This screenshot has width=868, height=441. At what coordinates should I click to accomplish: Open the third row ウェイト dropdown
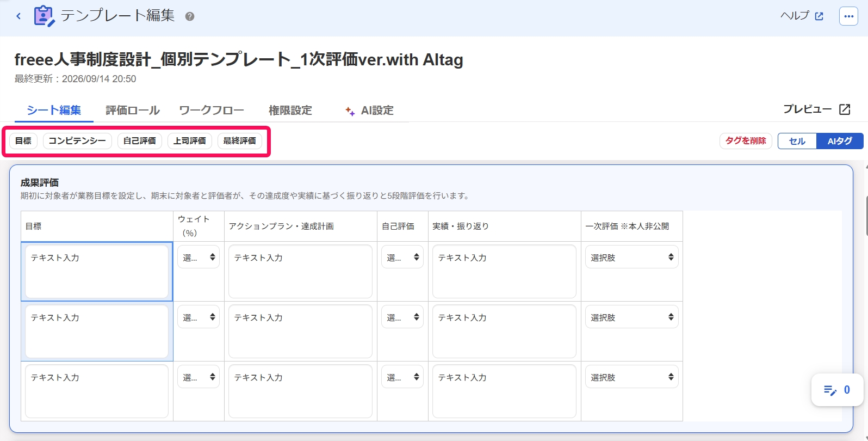point(199,377)
